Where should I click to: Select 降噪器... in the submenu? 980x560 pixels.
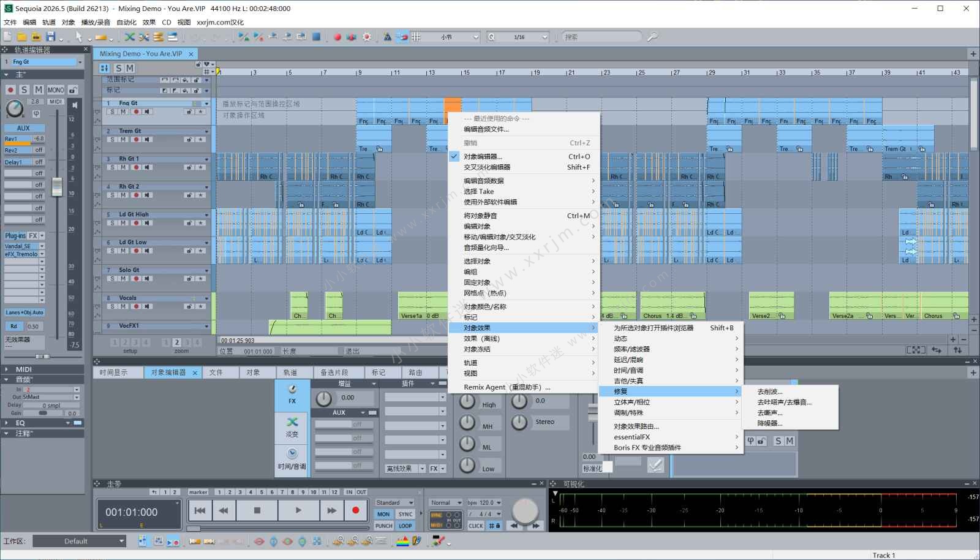coord(770,423)
